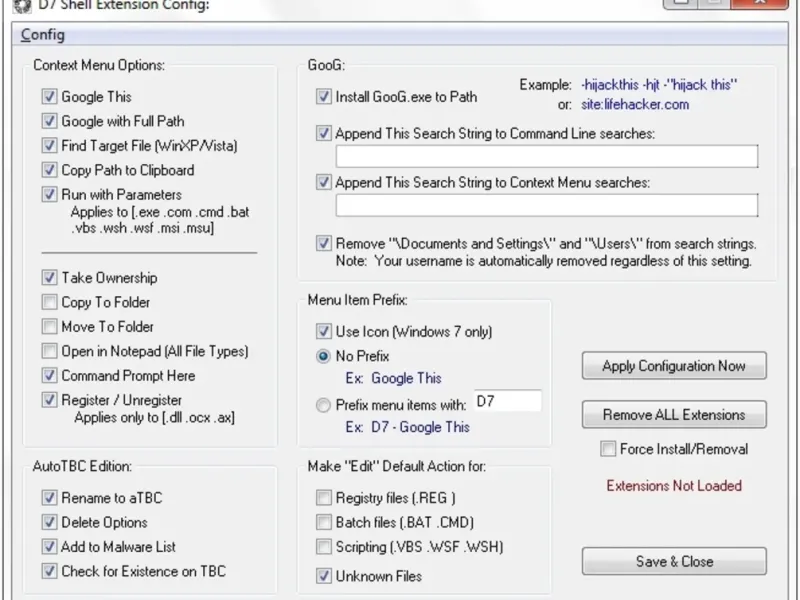The image size is (800, 600).
Task: Enable the Copy To Folder option
Action: pos(49,302)
